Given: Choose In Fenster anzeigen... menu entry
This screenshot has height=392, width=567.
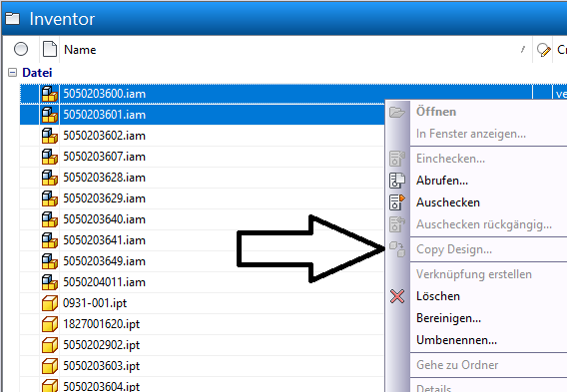Looking at the screenshot, I should tap(471, 134).
